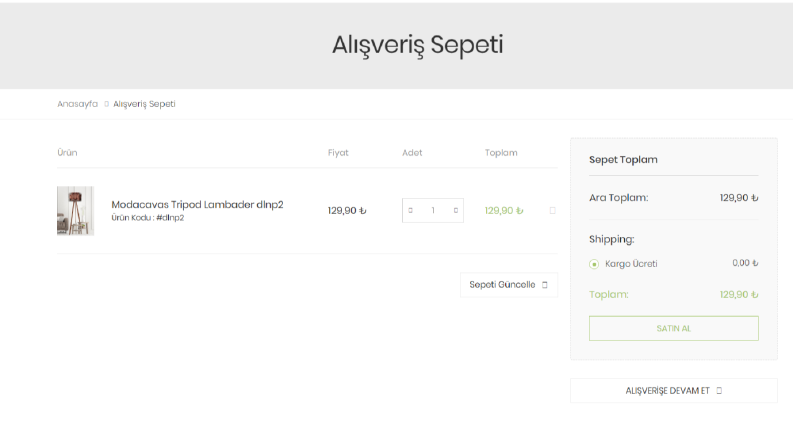Click the Fiyat column header

pos(338,153)
